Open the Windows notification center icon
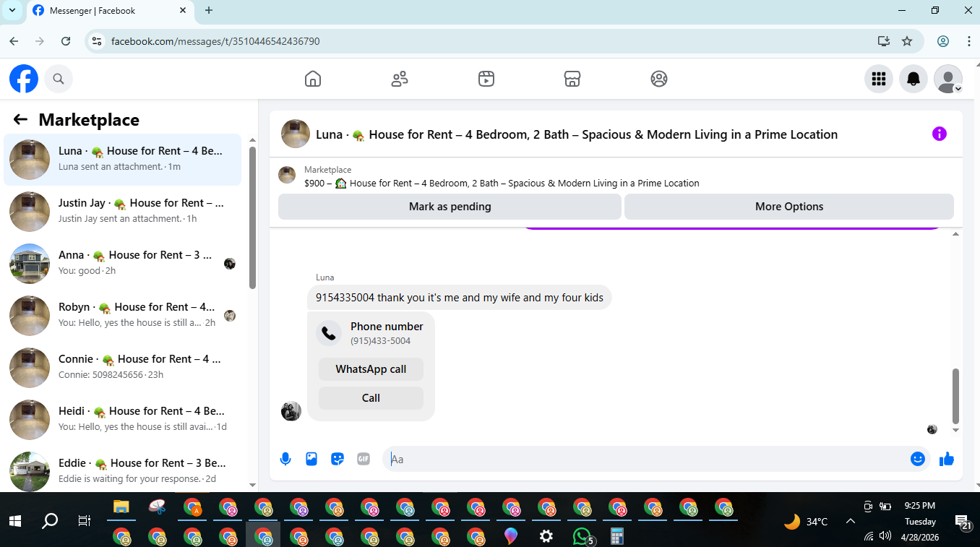 click(963, 522)
